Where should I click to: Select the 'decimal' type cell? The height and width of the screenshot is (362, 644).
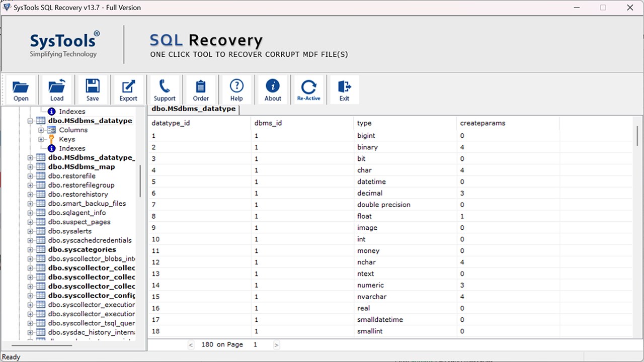pos(405,193)
